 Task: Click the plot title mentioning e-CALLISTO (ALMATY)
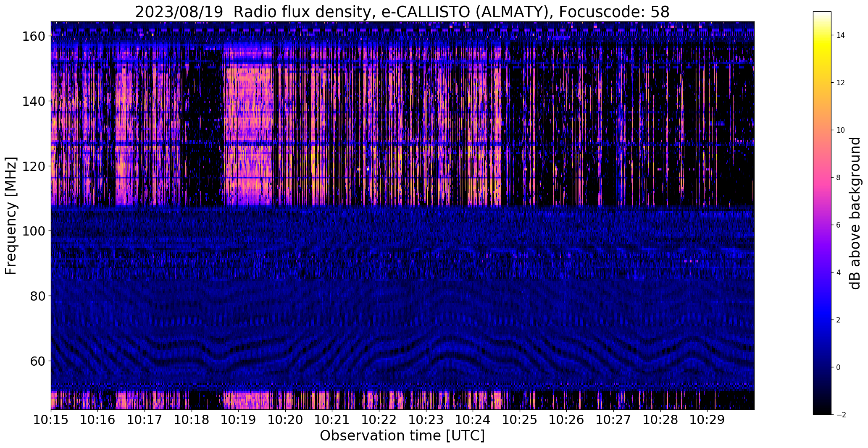(402, 12)
